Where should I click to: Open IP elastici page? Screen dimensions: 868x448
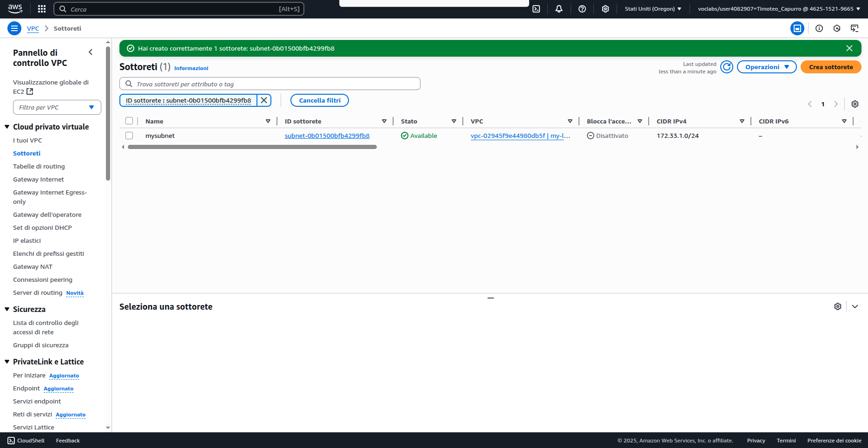pos(27,240)
